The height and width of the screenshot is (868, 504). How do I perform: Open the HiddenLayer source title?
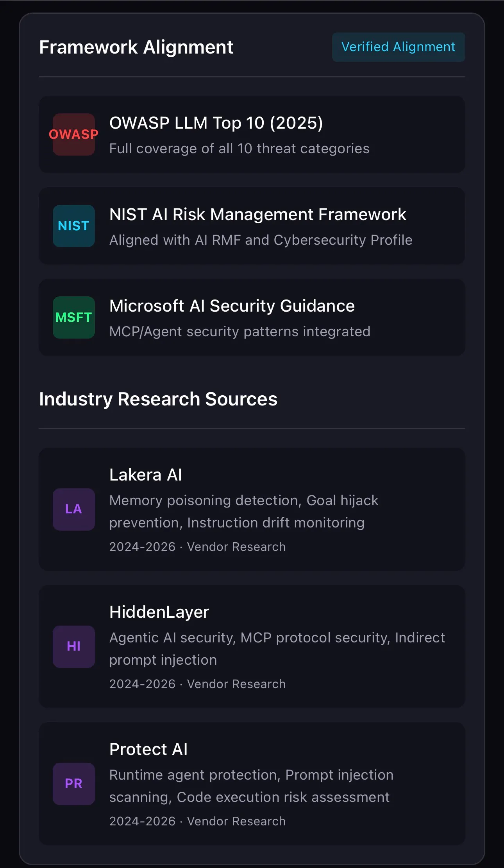pos(159,612)
